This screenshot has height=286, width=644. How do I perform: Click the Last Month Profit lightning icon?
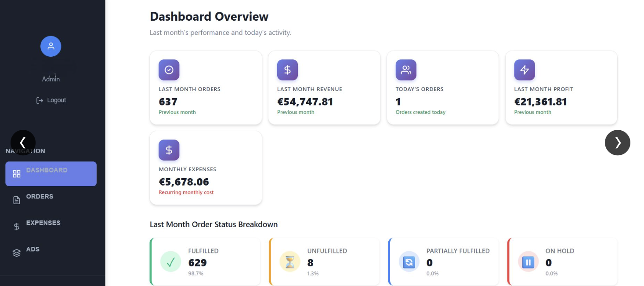coord(525,70)
